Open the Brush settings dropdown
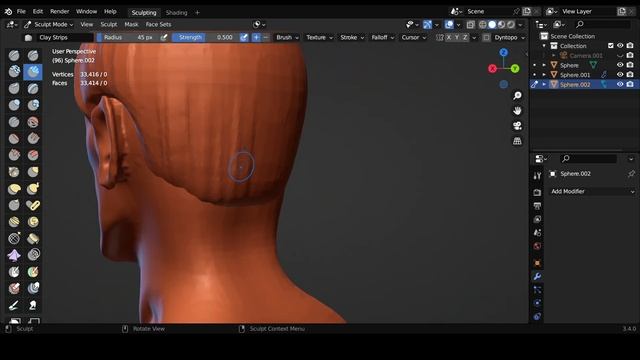This screenshot has width=640, height=360. (x=287, y=37)
